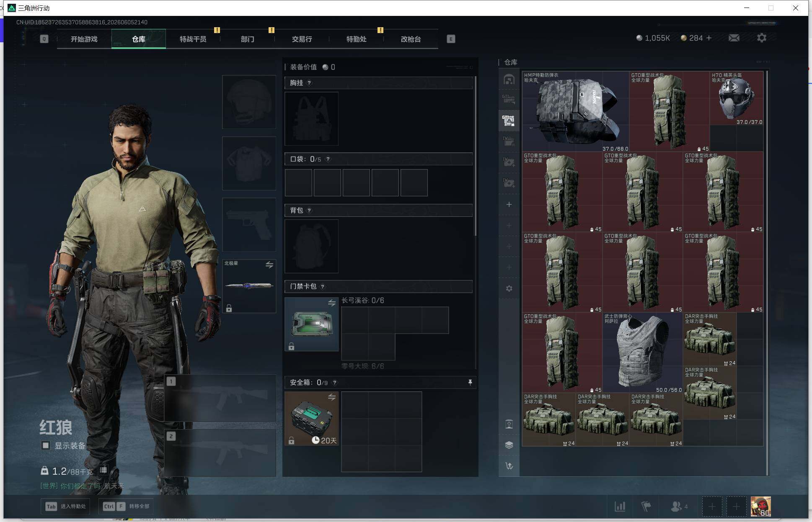
Task: Click the 1,055K currency balance
Action: 653,38
